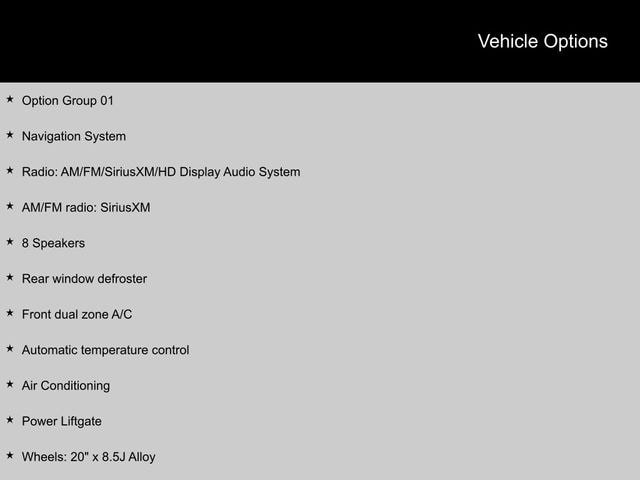Image resolution: width=640 pixels, height=480 pixels.
Task: Click the star bullet beside Automatic temperature control
Action: (10, 348)
